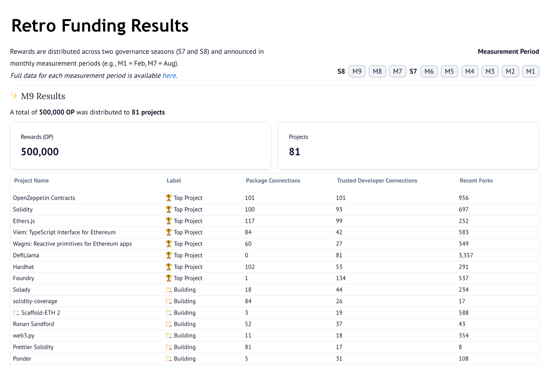Choose the M1 measurement period

(x=530, y=72)
